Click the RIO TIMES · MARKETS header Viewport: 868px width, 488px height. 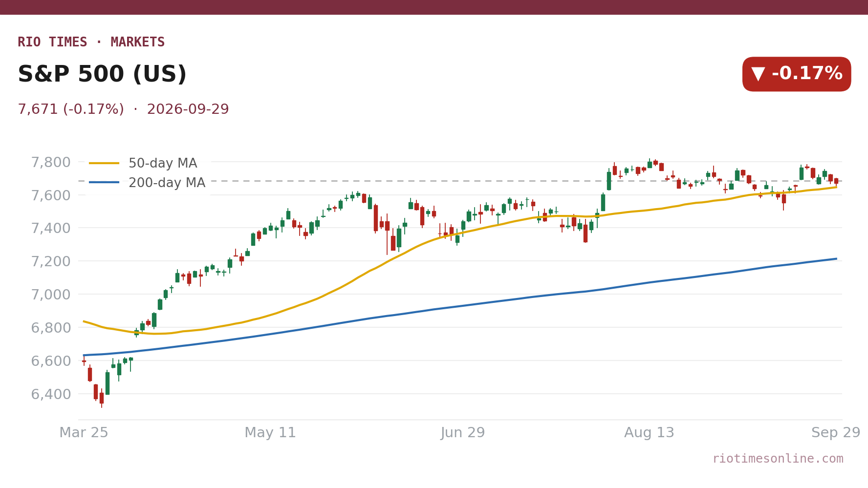point(91,42)
